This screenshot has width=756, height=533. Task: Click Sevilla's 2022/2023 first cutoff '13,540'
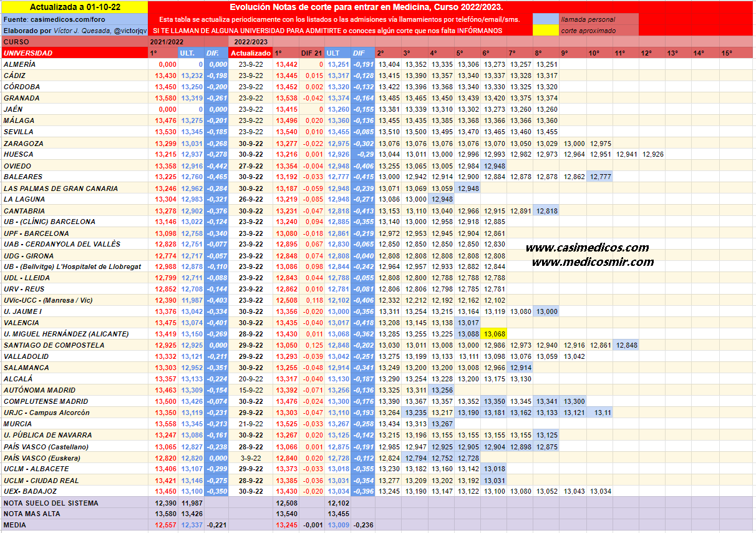tap(286, 132)
